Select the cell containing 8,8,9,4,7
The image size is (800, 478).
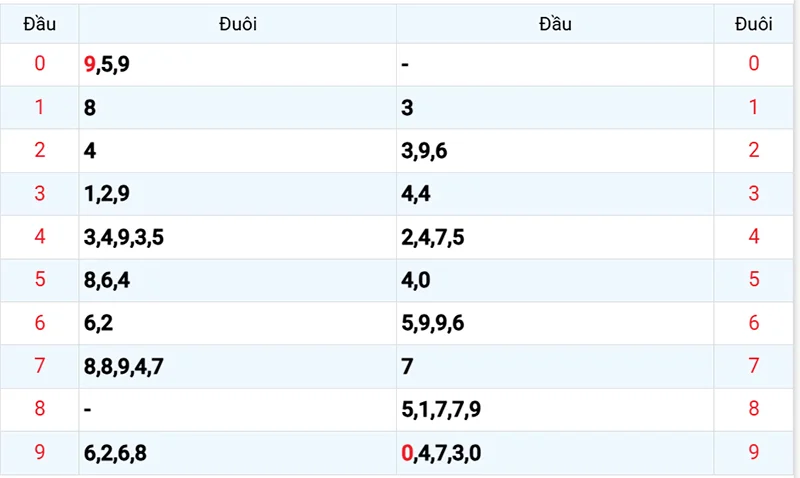[x=238, y=366]
